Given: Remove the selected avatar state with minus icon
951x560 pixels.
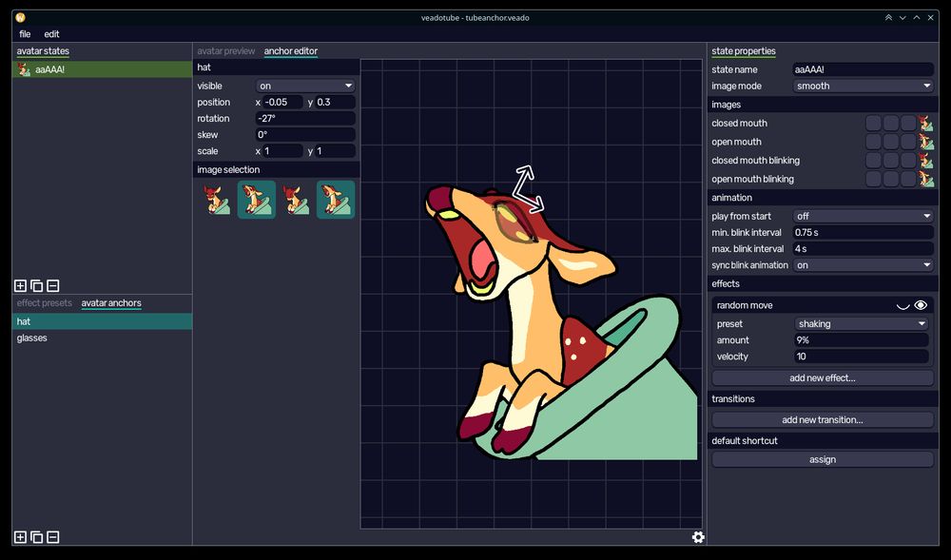Looking at the screenshot, I should click(x=53, y=285).
